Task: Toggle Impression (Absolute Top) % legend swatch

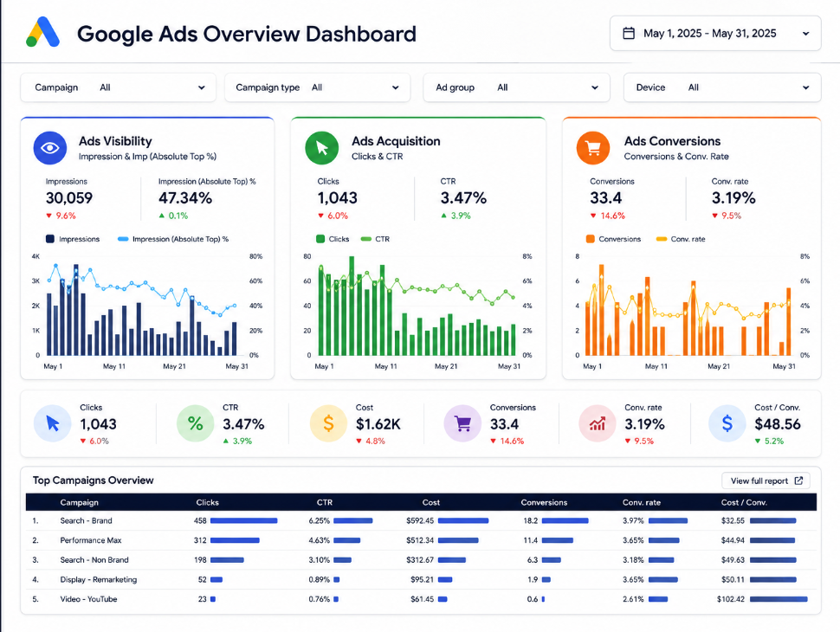Action: (x=123, y=239)
